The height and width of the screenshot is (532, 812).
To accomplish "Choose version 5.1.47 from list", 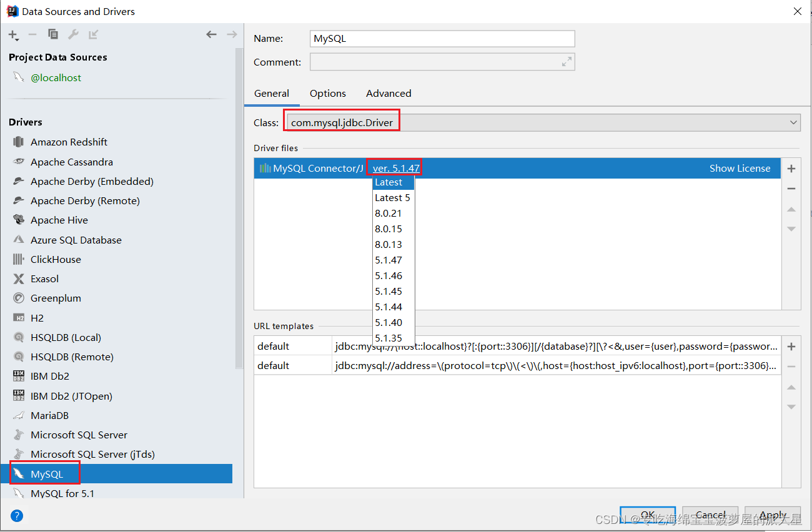I will [394, 260].
